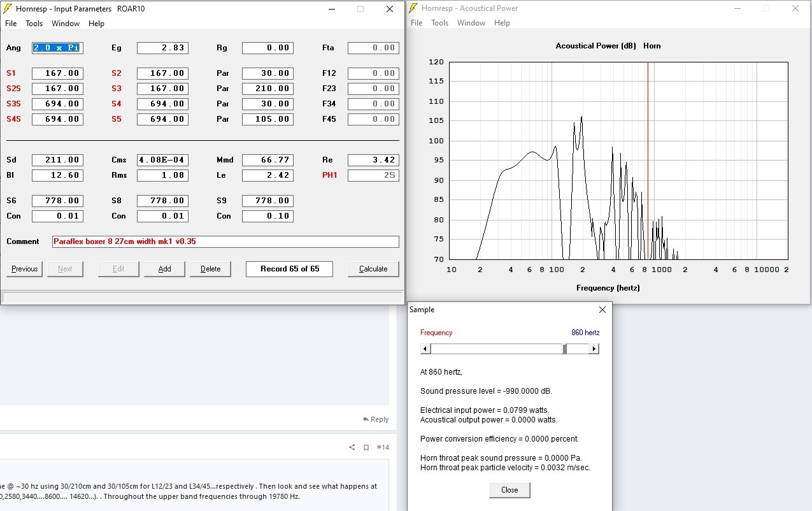Click the Cms value field
The width and height of the screenshot is (812, 511).
coord(162,160)
